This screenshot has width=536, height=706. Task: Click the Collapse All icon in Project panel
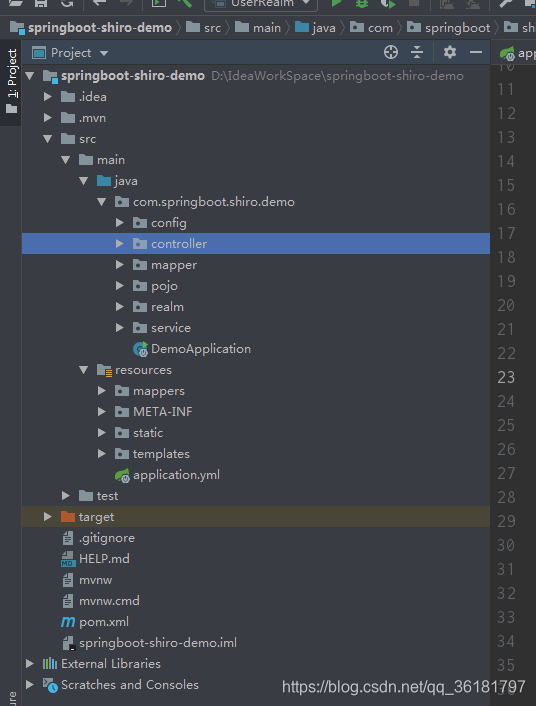pyautogui.click(x=417, y=52)
